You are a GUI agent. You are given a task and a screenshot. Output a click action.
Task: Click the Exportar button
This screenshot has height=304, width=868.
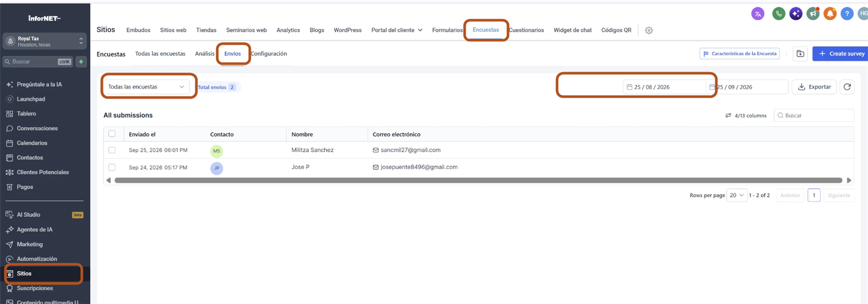[x=814, y=87]
